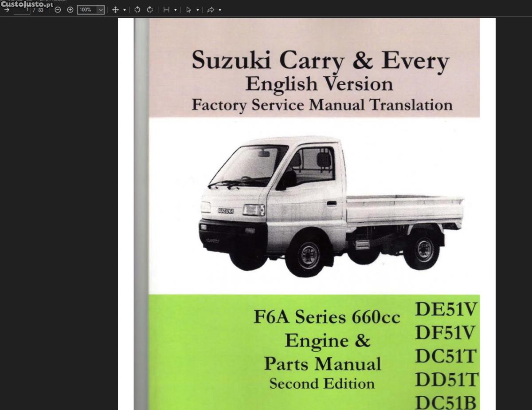The height and width of the screenshot is (410, 532).
Task: Expand the fit width options arrow
Action: 176,10
